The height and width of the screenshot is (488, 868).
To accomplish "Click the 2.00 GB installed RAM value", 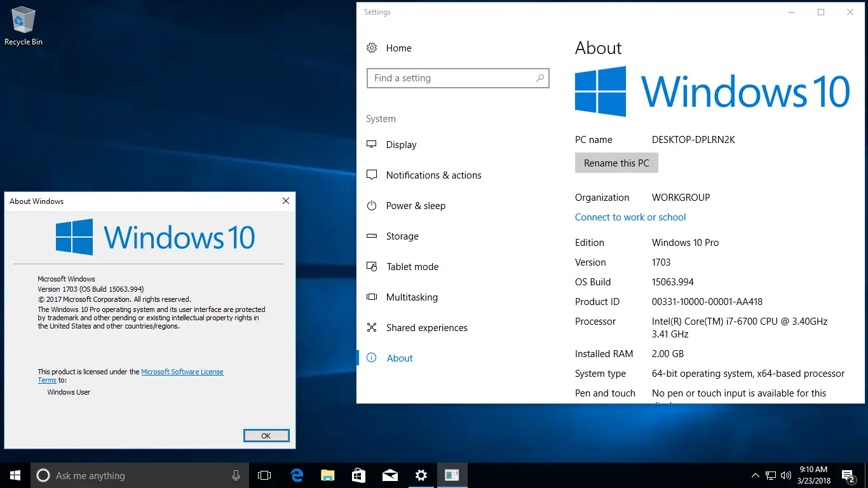I will click(x=668, y=354).
